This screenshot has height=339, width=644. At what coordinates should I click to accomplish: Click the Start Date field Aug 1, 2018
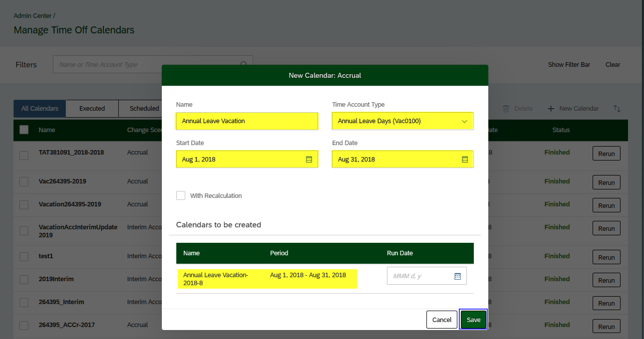click(247, 160)
